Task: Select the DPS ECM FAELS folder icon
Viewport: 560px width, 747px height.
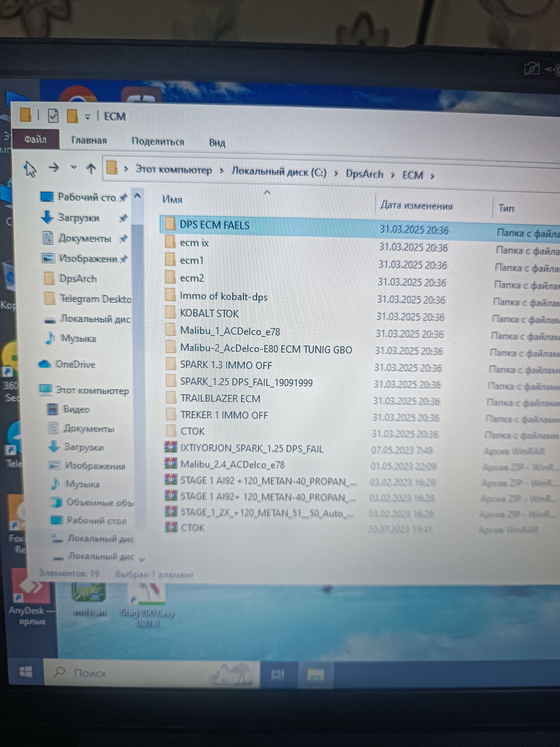Action: 171,224
